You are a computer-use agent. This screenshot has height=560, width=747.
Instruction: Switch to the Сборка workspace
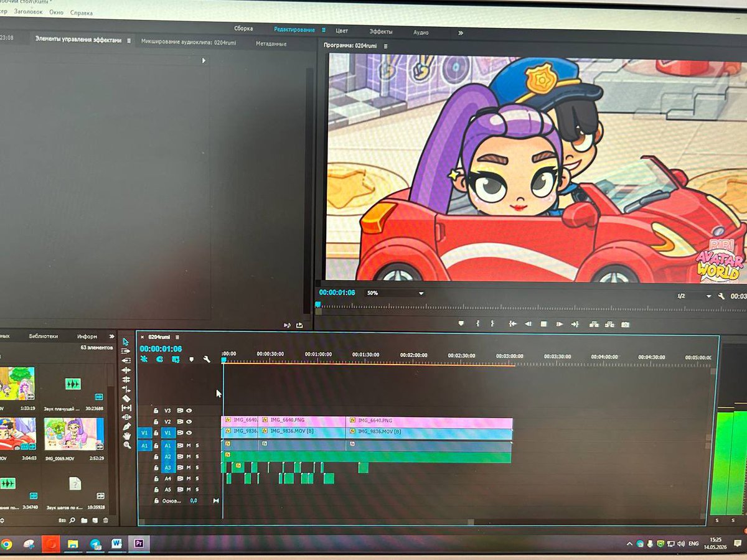tap(243, 29)
